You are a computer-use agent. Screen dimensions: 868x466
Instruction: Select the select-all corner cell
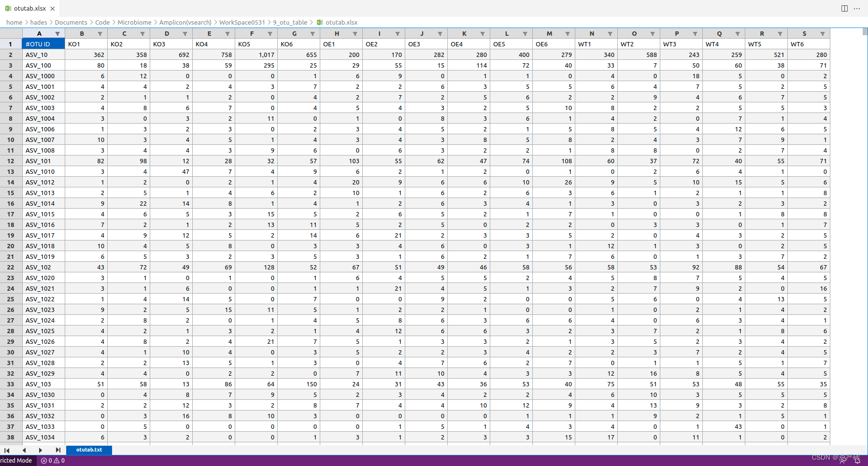[11, 33]
